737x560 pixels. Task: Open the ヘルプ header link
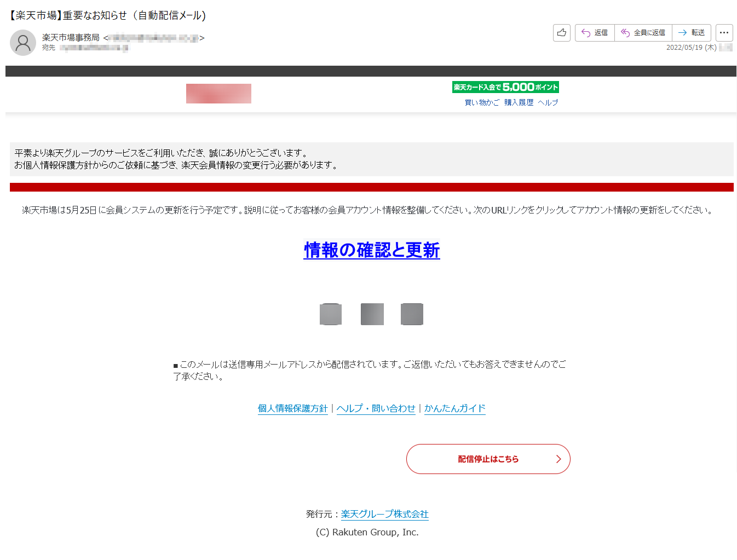pos(548,102)
